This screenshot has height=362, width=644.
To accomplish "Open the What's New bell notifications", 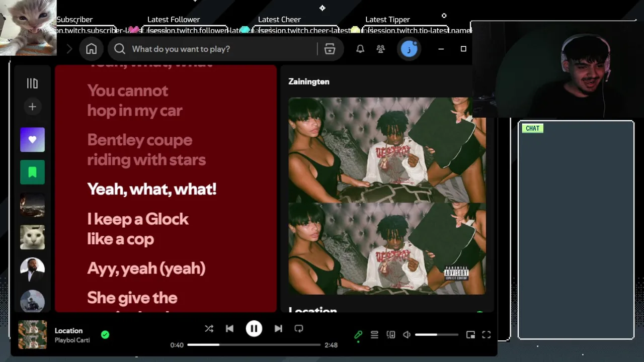I will point(360,49).
